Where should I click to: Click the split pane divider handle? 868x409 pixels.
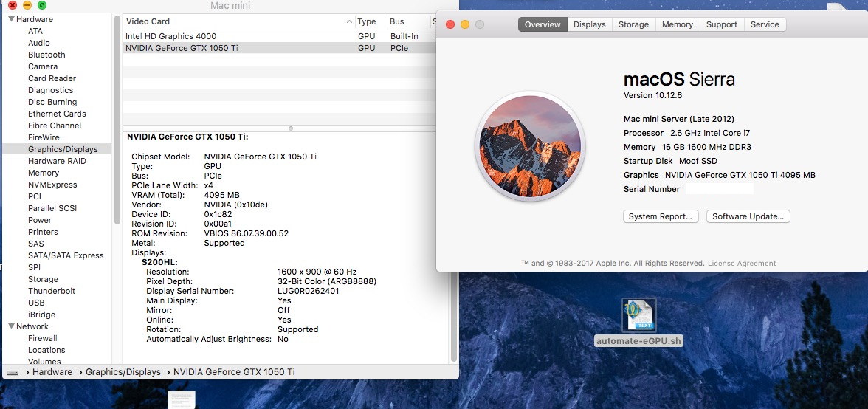(x=291, y=128)
